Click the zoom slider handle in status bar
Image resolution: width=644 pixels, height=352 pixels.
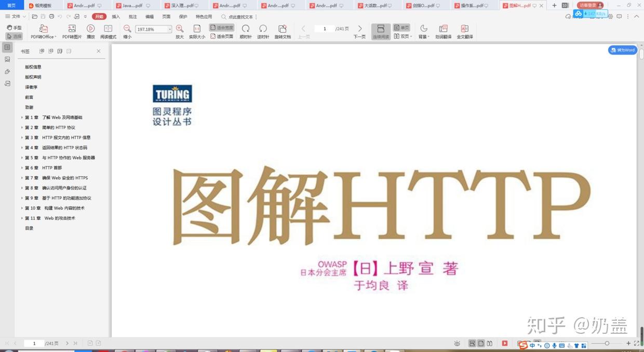pyautogui.click(x=607, y=344)
